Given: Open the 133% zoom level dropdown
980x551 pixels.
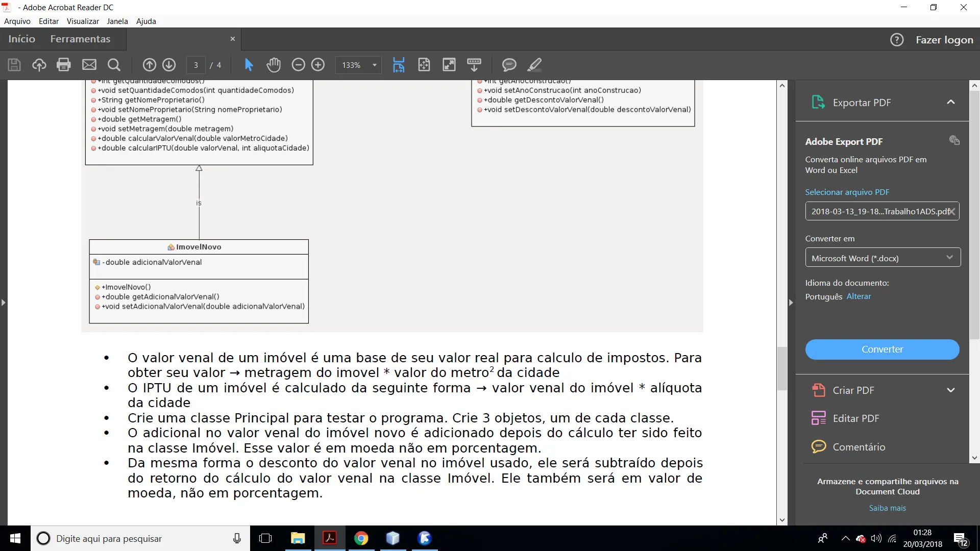Looking at the screenshot, I should [x=374, y=65].
